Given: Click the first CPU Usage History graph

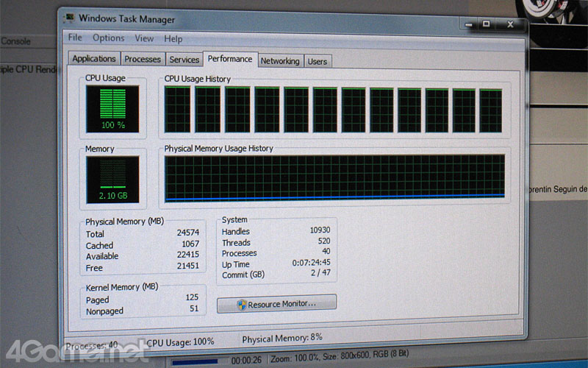Looking at the screenshot, I should (x=177, y=109).
